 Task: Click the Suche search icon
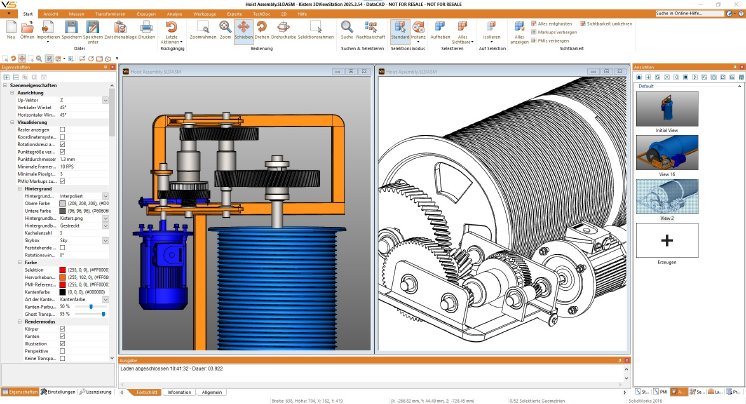[x=347, y=27]
